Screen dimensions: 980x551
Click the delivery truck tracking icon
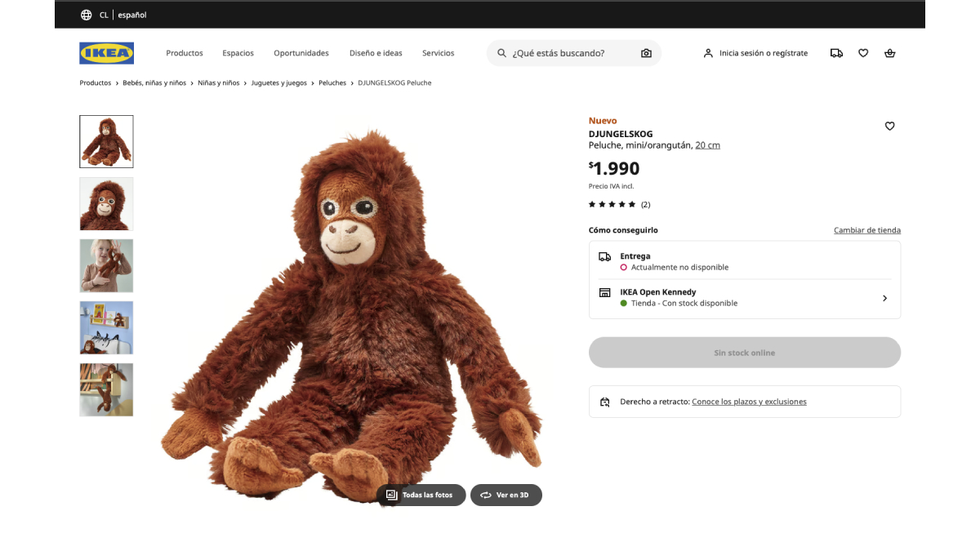(836, 53)
